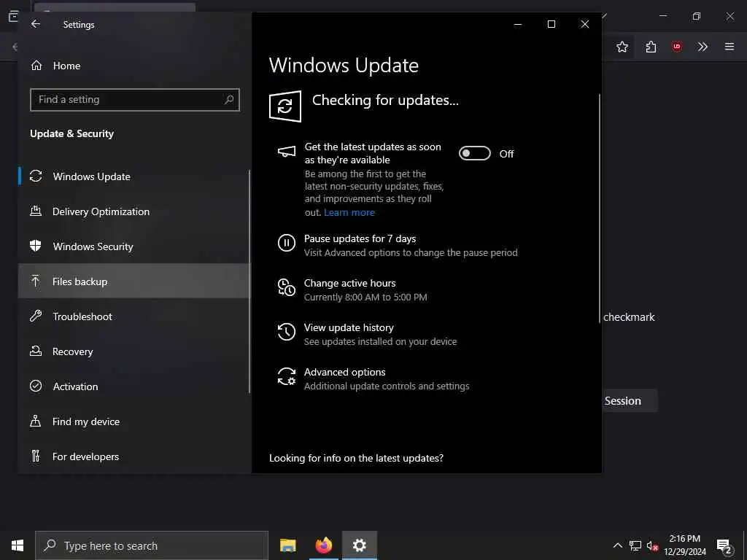This screenshot has height=560, width=747.
Task: Click the Find a setting search field
Action: click(x=135, y=99)
